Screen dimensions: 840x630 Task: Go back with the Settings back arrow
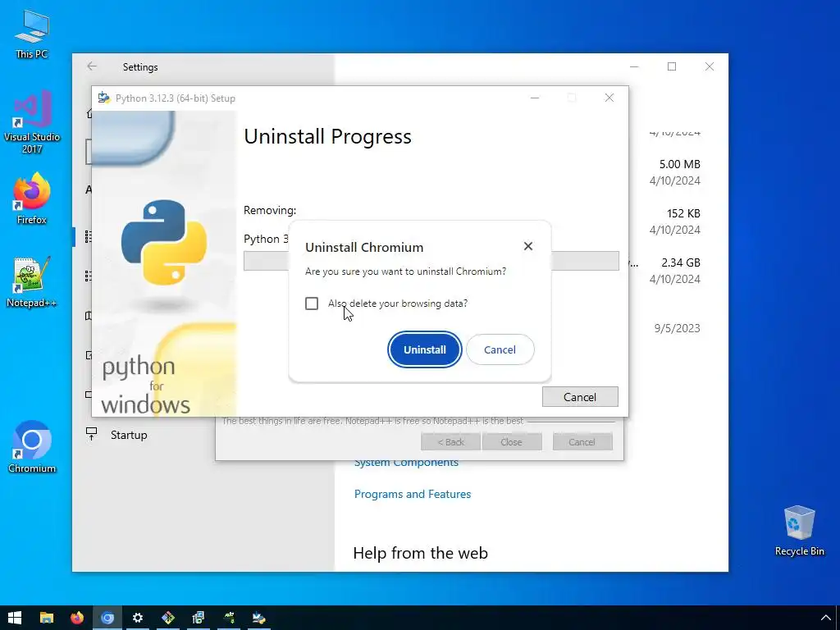(x=92, y=66)
